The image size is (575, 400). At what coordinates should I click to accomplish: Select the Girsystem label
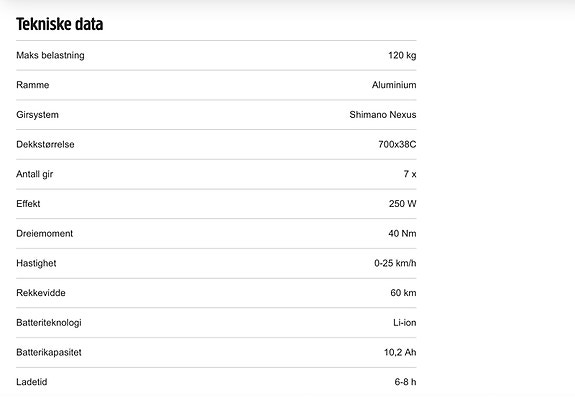click(x=37, y=115)
